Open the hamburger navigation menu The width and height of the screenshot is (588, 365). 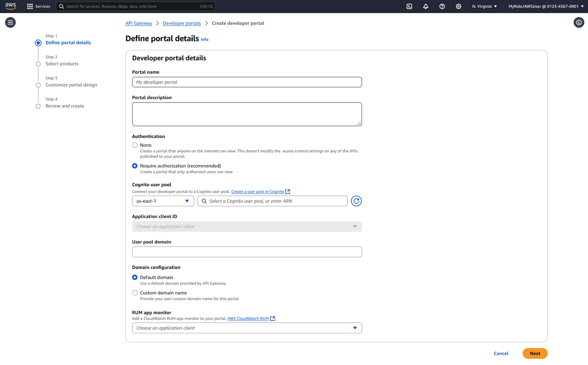(10, 23)
